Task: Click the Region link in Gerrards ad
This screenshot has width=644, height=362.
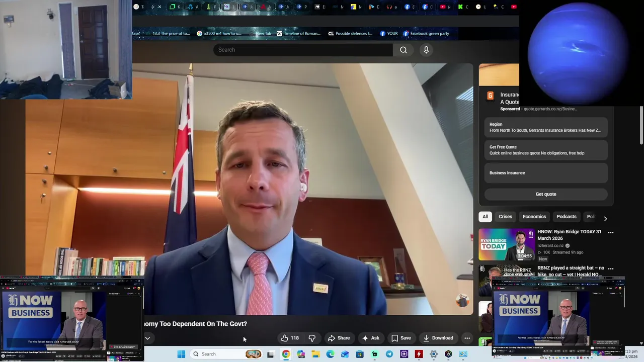Action: click(x=546, y=127)
